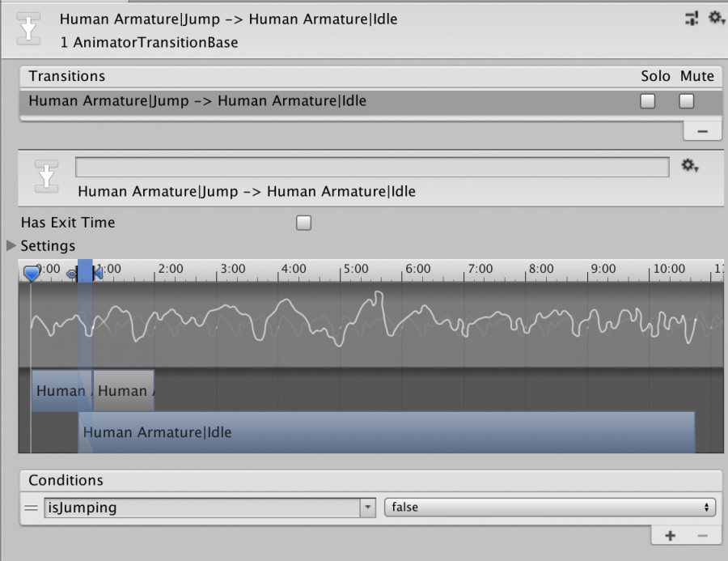The height and width of the screenshot is (561, 728).
Task: Add a new condition with plus button
Action: (670, 535)
